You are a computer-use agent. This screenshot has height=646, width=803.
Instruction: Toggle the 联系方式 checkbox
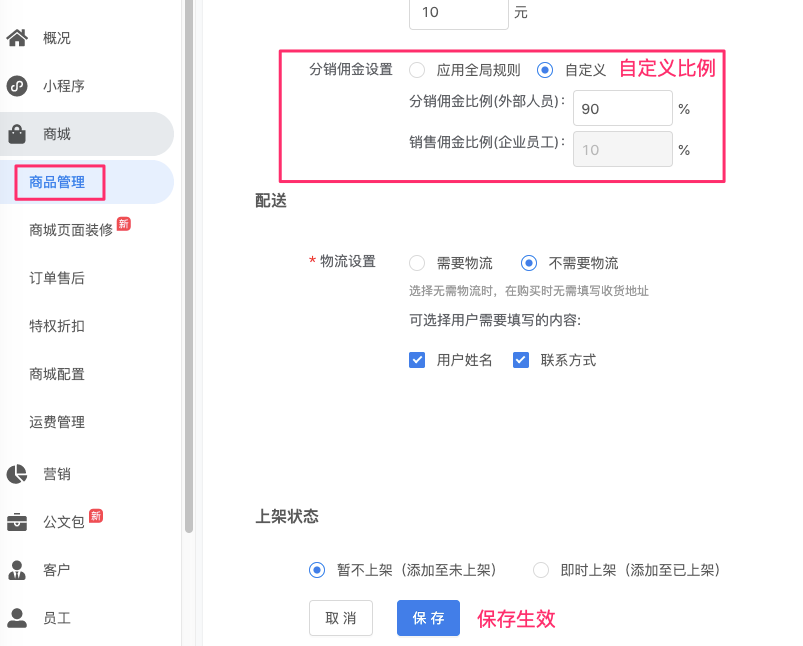521,360
